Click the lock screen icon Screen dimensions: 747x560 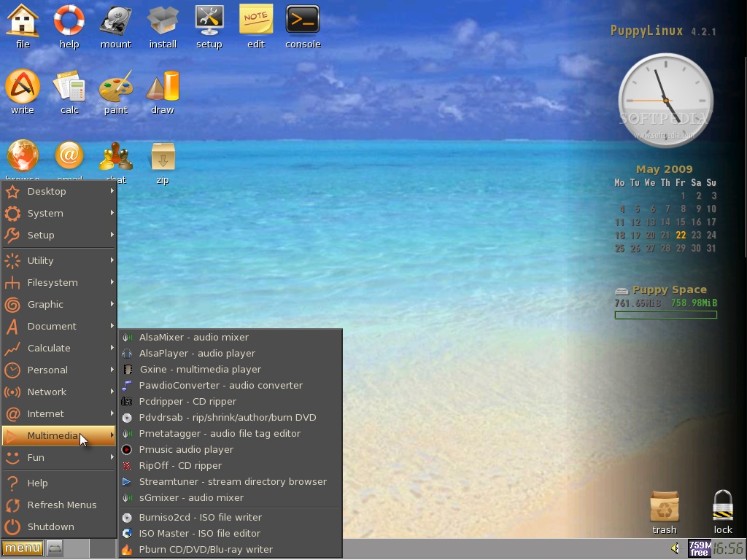point(721,505)
